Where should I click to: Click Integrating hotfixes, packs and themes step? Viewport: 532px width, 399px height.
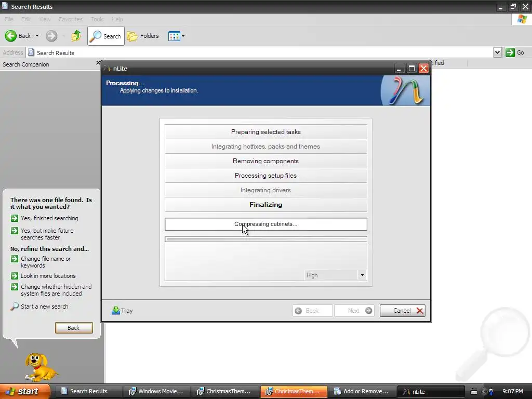point(265,146)
